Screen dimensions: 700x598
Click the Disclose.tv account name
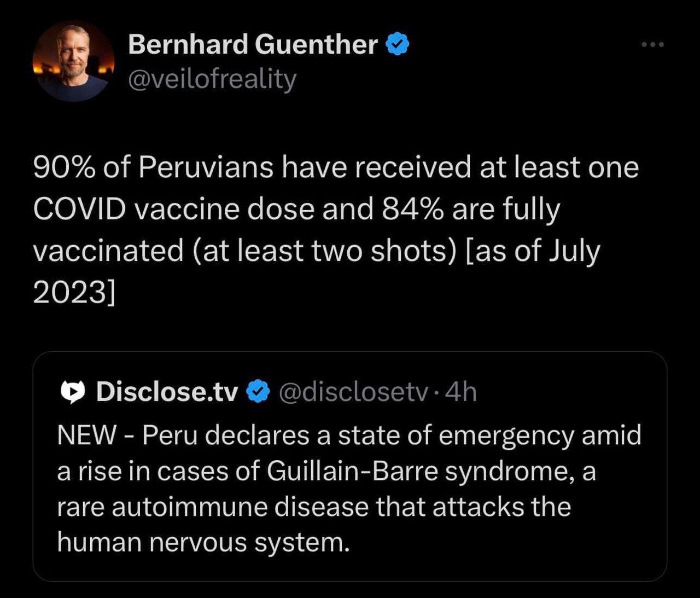167,392
